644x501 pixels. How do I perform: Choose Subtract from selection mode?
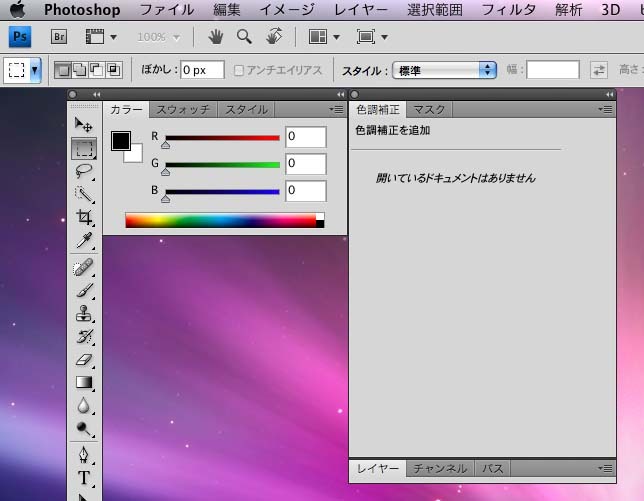point(97,70)
